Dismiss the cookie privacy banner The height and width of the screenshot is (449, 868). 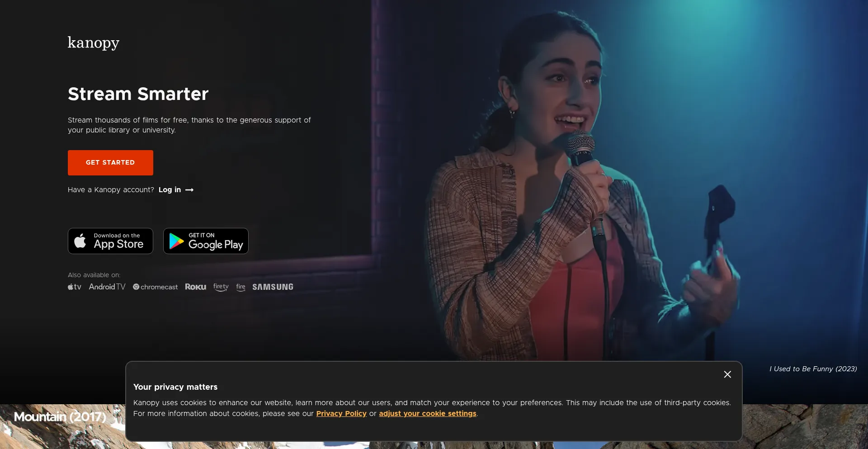click(x=727, y=374)
